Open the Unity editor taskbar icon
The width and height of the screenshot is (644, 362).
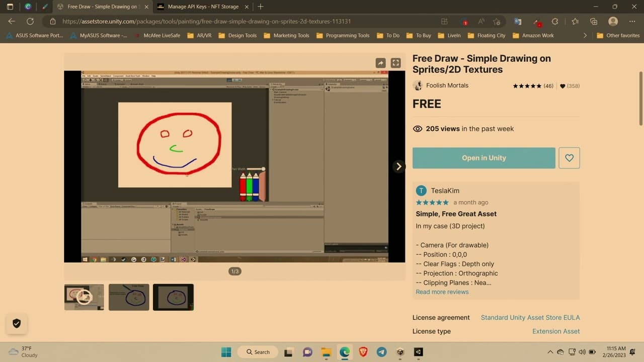(x=418, y=352)
